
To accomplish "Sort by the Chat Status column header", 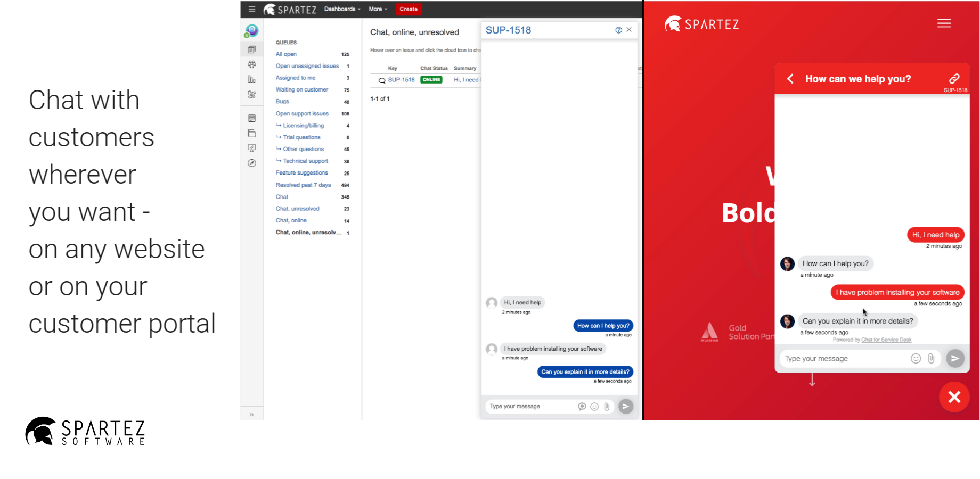I will [434, 68].
